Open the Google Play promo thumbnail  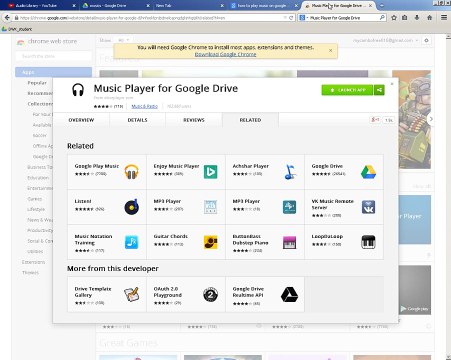(415, 290)
